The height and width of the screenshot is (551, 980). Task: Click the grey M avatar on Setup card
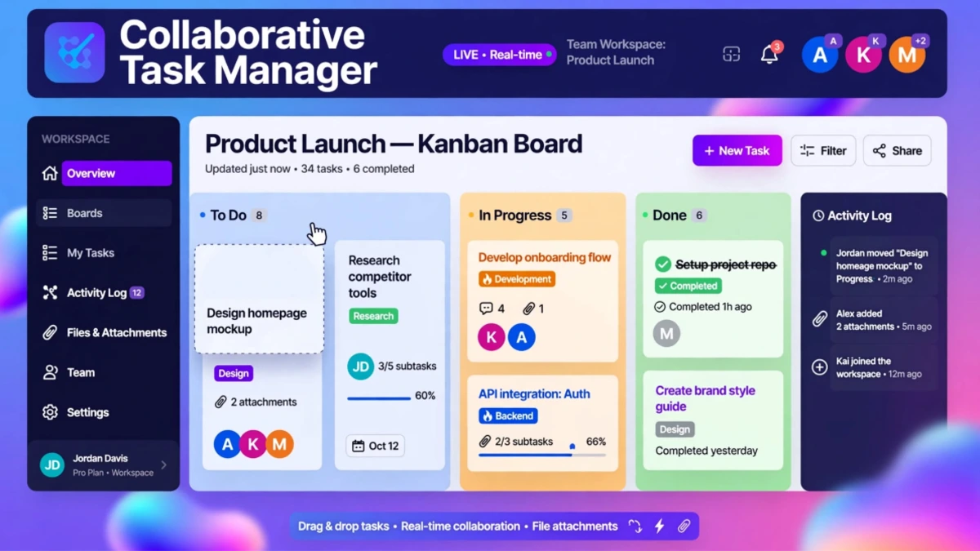click(x=666, y=333)
